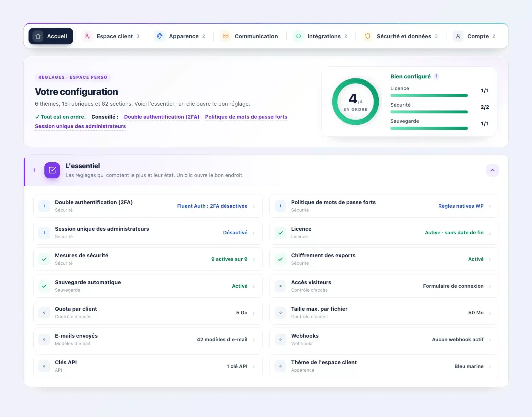
Task: Click the info icon of Double authentification row
Action: pyautogui.click(x=44, y=206)
